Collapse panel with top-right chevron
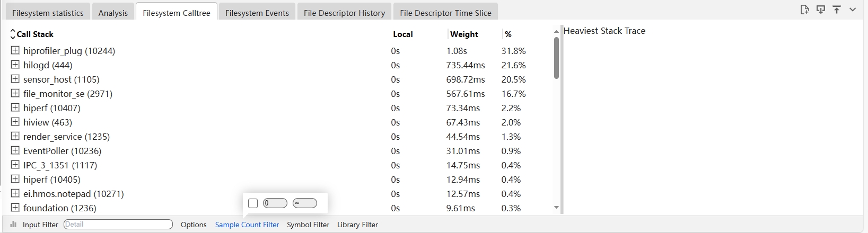The height and width of the screenshot is (233, 868). (853, 10)
